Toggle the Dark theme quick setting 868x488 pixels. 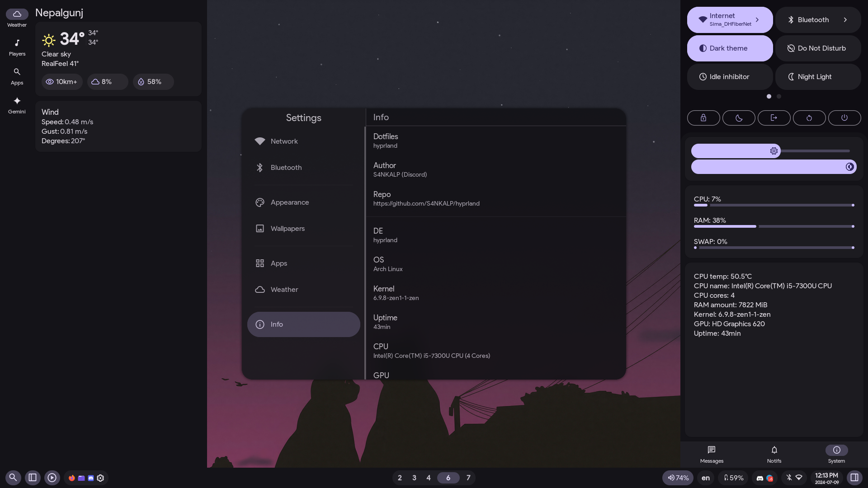(x=730, y=48)
